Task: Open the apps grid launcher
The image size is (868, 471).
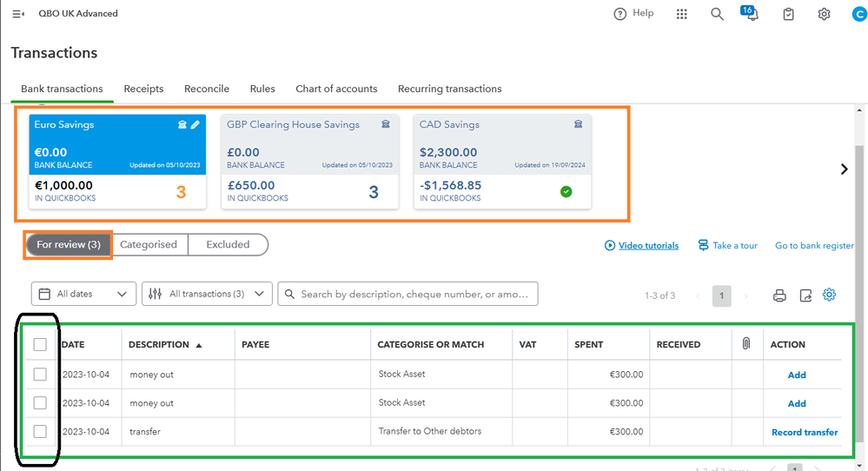Action: pos(682,14)
